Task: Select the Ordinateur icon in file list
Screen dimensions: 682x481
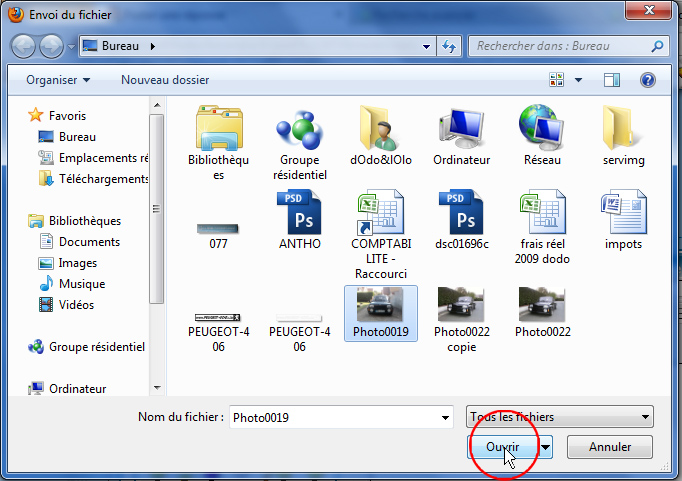Action: point(461,128)
